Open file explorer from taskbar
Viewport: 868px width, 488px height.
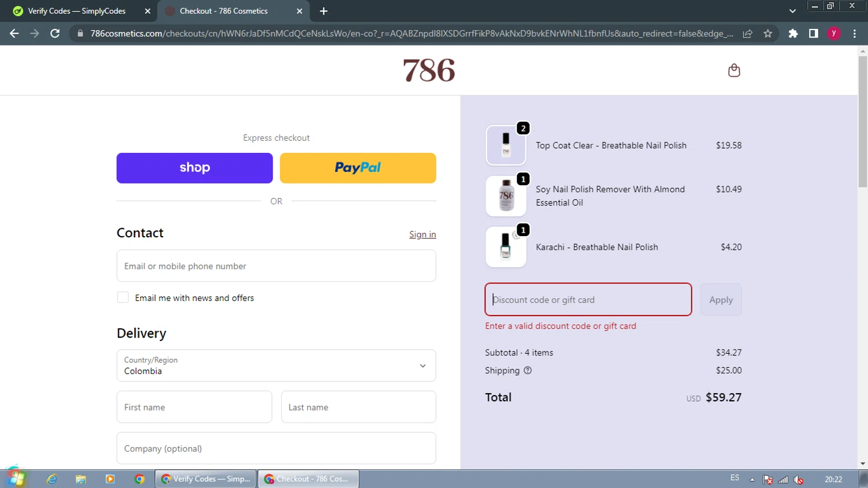pyautogui.click(x=81, y=479)
